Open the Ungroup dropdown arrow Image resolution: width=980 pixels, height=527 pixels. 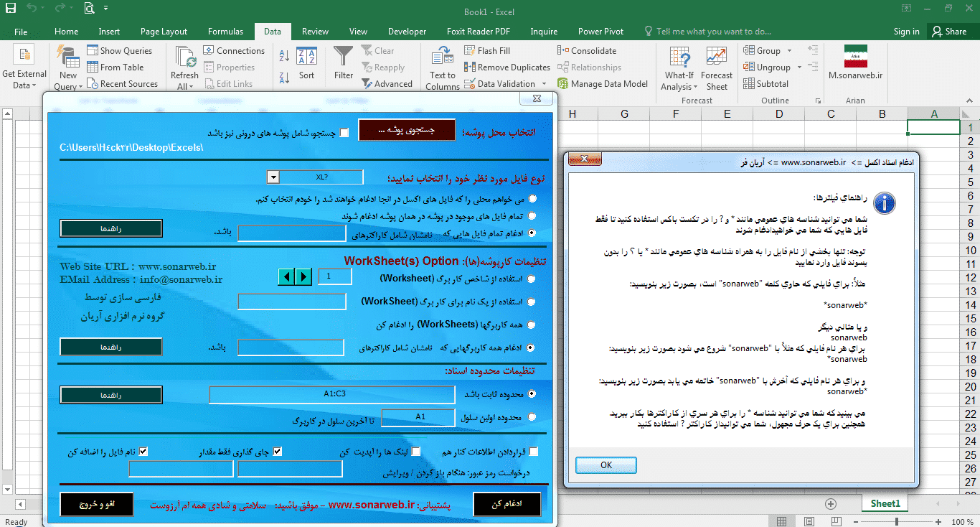tap(798, 67)
